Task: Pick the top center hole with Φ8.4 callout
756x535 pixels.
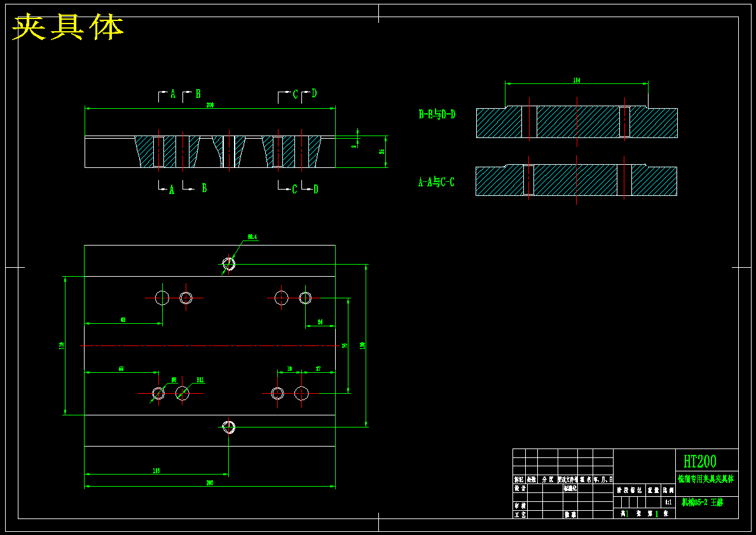Action: tap(228, 263)
